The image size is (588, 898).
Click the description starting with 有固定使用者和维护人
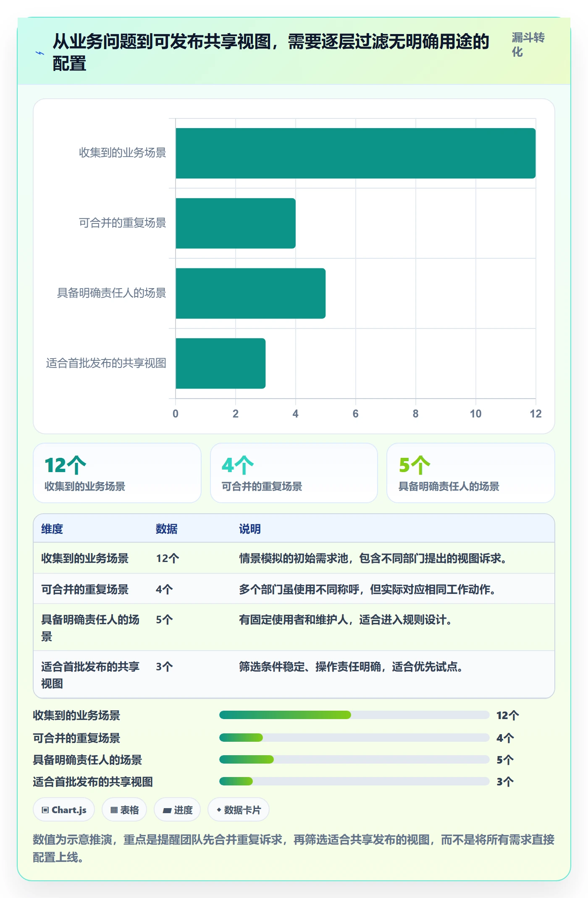pyautogui.click(x=346, y=620)
